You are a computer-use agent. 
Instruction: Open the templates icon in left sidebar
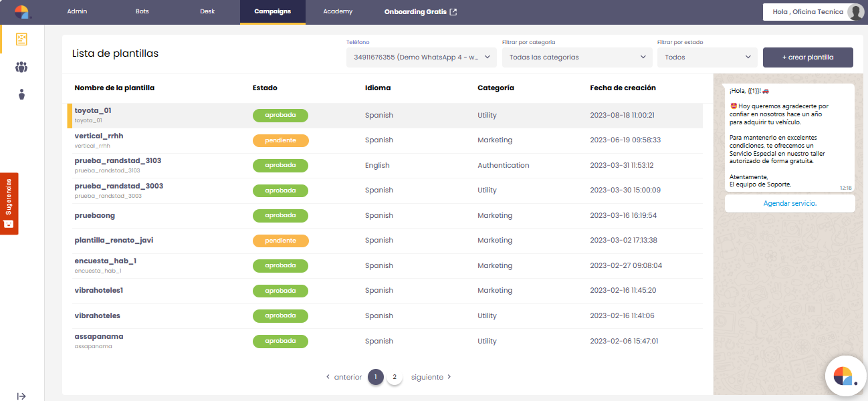point(22,39)
